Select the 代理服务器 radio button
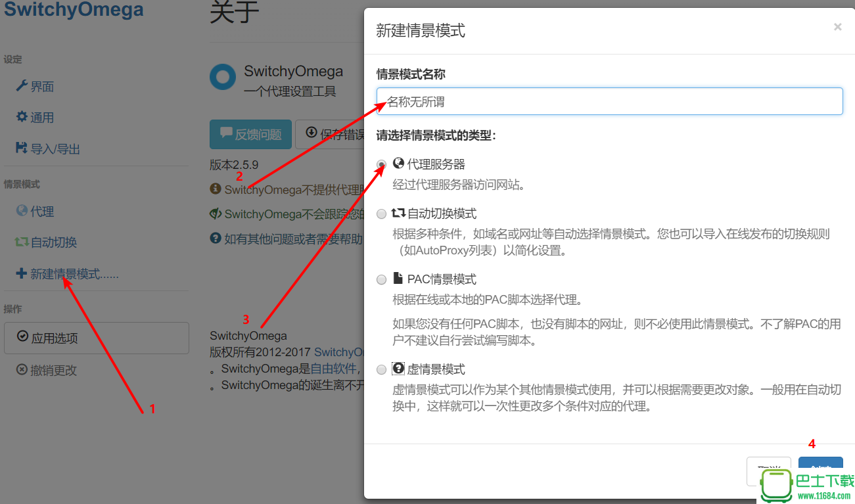This screenshot has height=504, width=855. tap(381, 164)
